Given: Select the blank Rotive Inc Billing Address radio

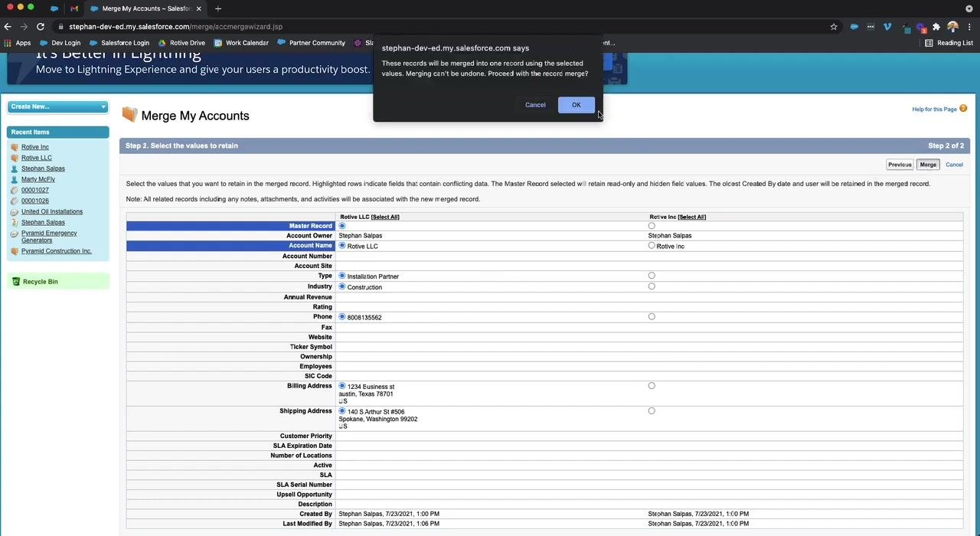Looking at the screenshot, I should pyautogui.click(x=652, y=386).
